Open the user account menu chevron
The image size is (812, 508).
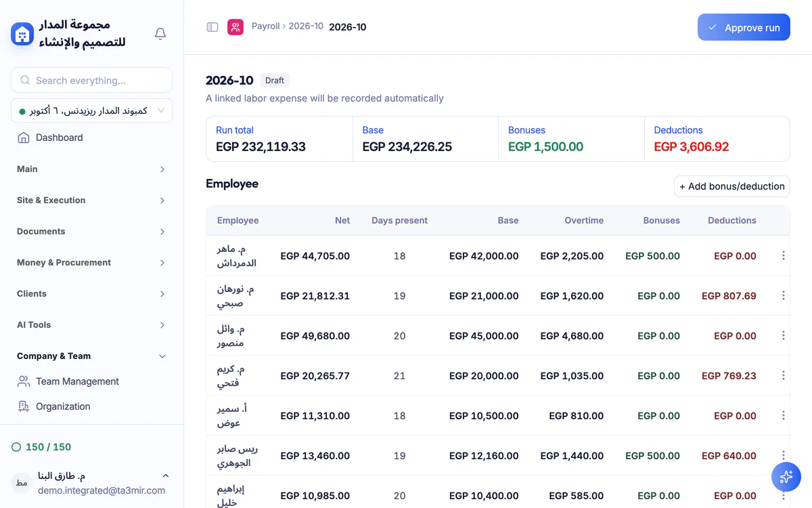point(166,476)
